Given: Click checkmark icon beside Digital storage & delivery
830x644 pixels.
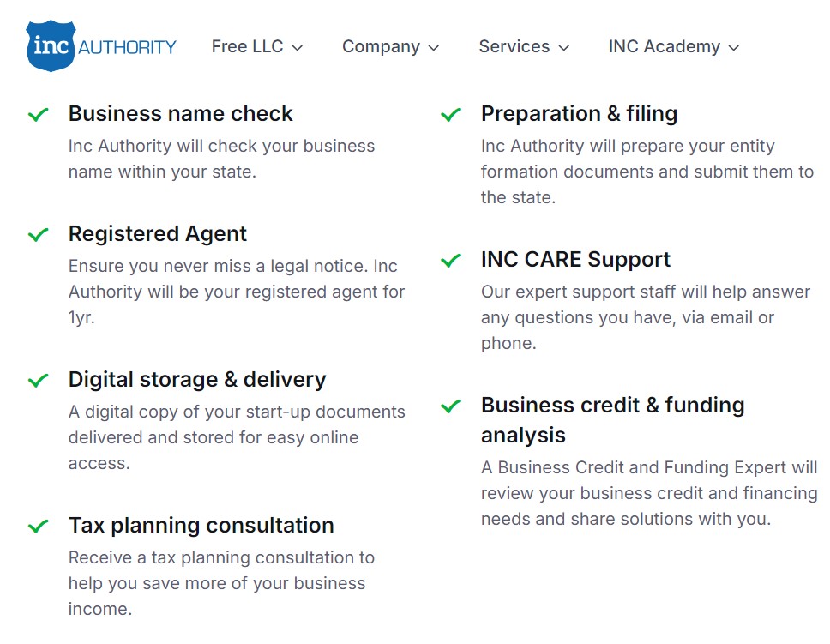Looking at the screenshot, I should (39, 380).
